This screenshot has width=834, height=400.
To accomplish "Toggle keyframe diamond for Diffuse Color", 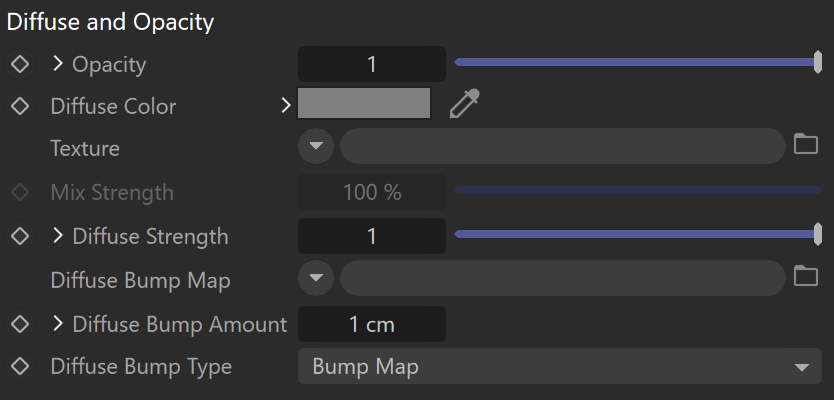I will (x=20, y=106).
